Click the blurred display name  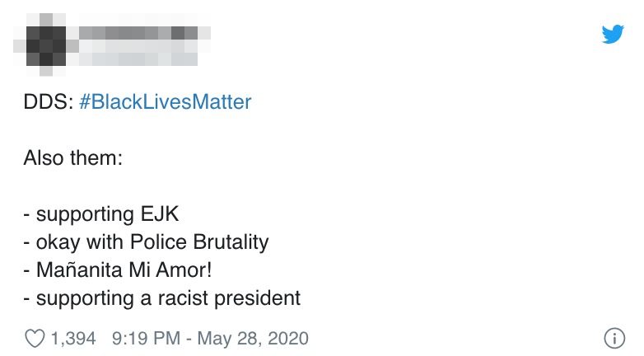click(x=139, y=33)
